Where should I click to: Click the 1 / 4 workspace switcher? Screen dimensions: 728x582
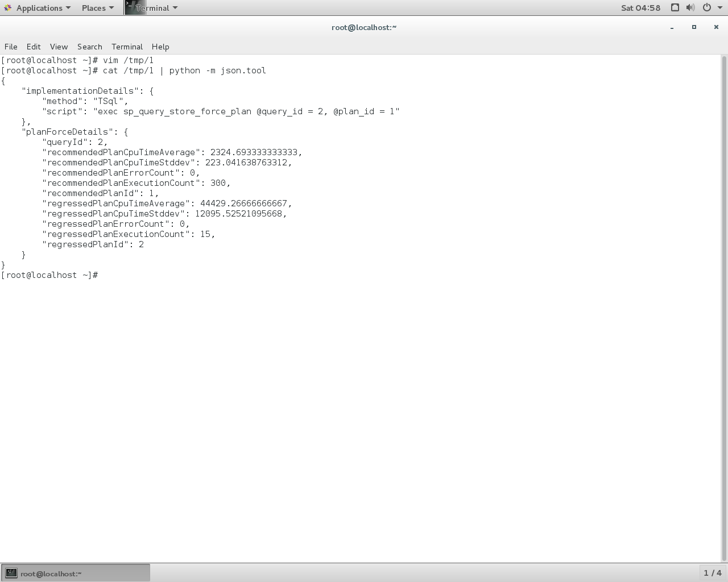pyautogui.click(x=712, y=573)
